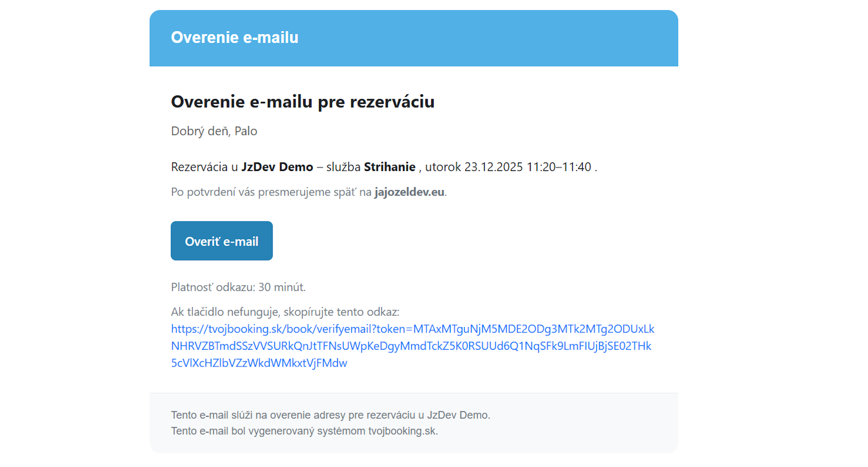
Task: Click the word Rezervácia starting the details line
Action: [x=199, y=167]
